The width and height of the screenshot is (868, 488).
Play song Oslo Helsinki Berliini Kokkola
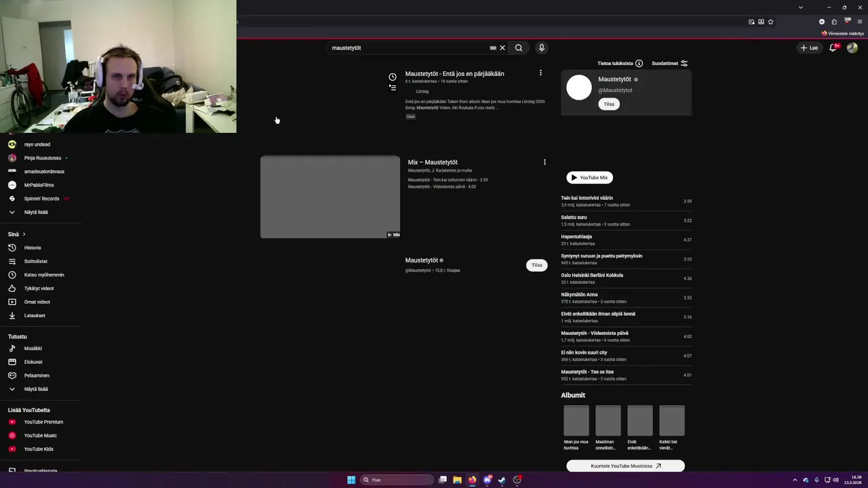[x=626, y=279]
